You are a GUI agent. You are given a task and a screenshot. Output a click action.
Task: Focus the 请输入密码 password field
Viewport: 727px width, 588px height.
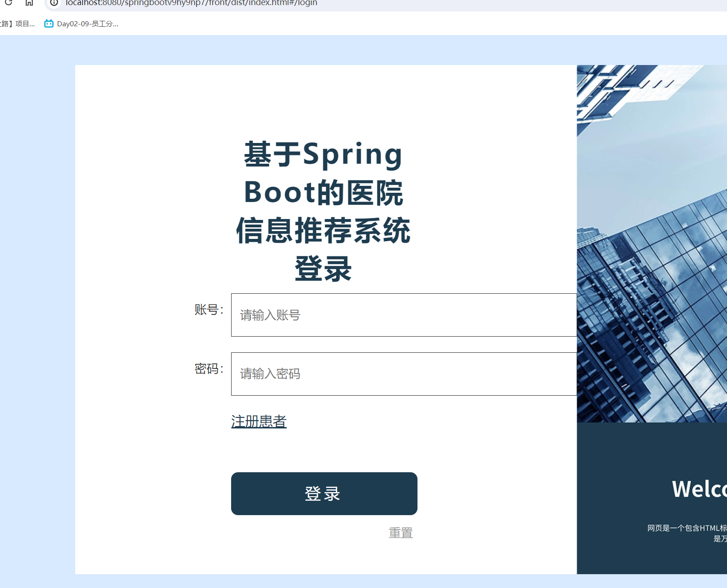404,374
